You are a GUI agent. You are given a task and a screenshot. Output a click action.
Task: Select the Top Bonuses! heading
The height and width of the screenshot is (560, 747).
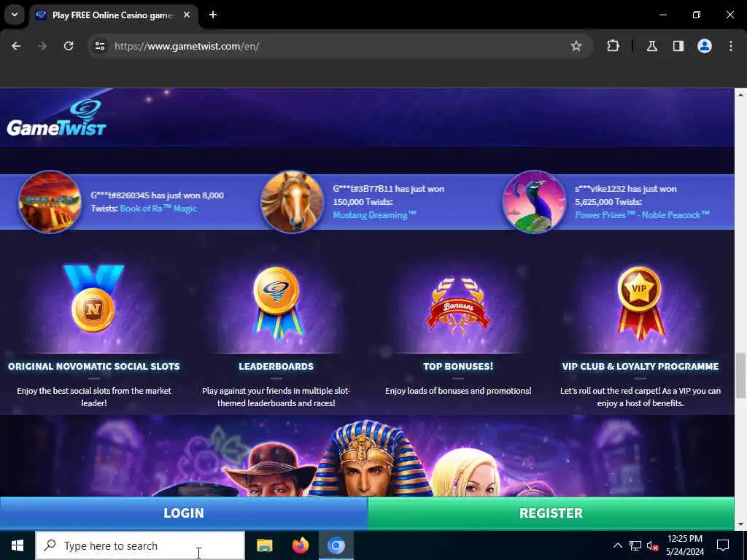coord(458,366)
